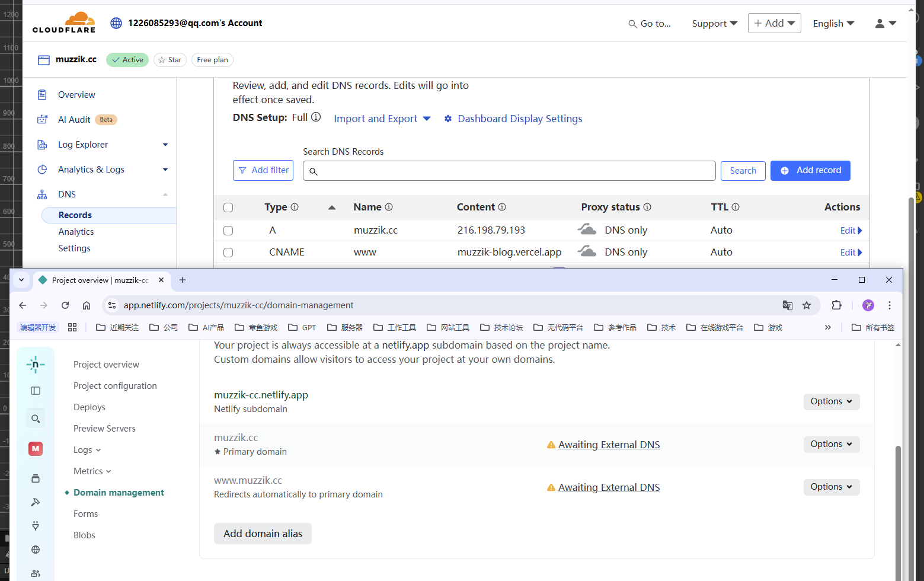Click the red M team avatar

click(x=36, y=449)
